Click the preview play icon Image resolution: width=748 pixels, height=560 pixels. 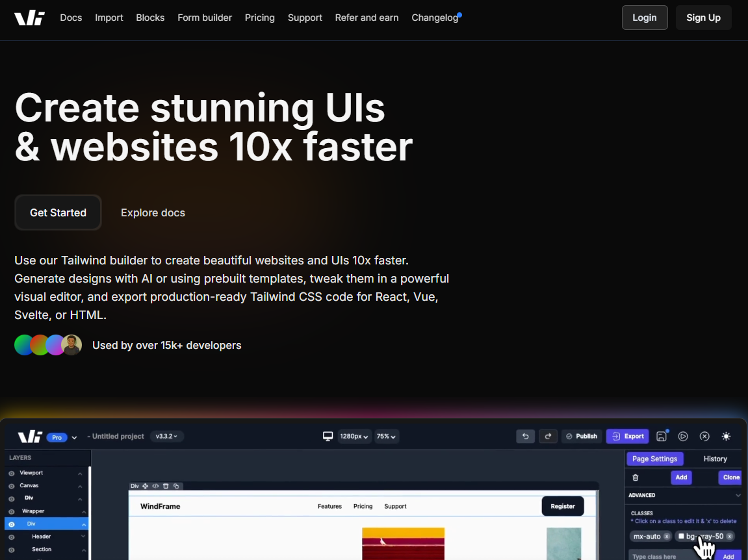[x=683, y=436]
